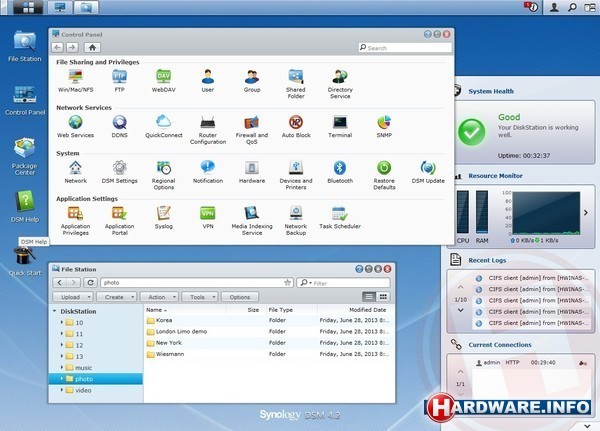Click the Control Panel search field
Viewport: 600px width, 431px height.
pos(406,48)
